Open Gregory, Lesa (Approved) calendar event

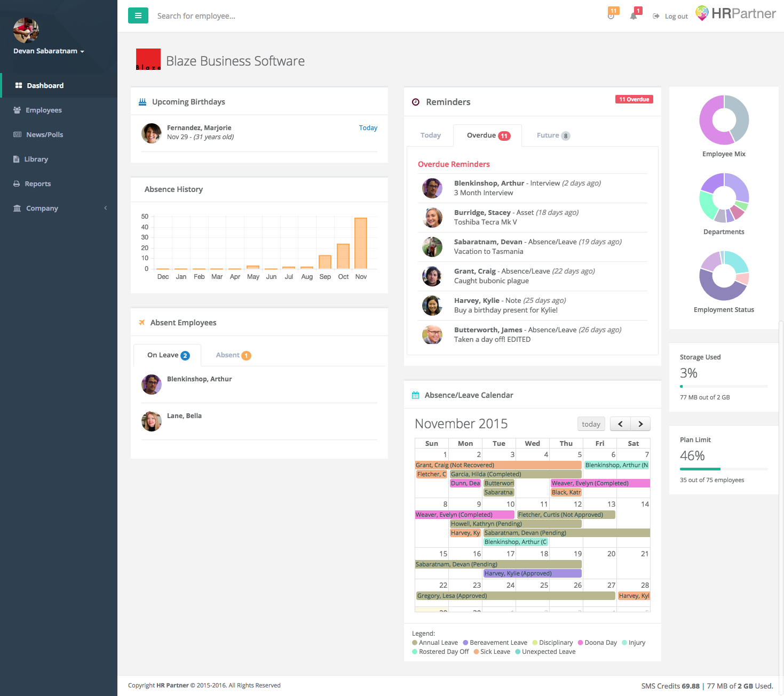(516, 596)
